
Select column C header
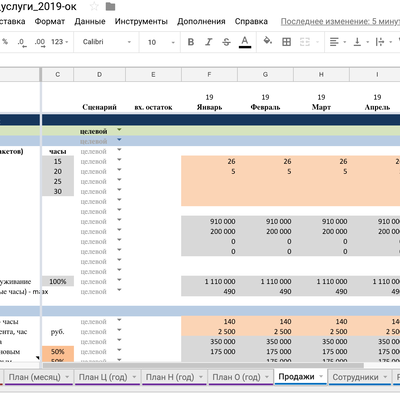click(58, 75)
